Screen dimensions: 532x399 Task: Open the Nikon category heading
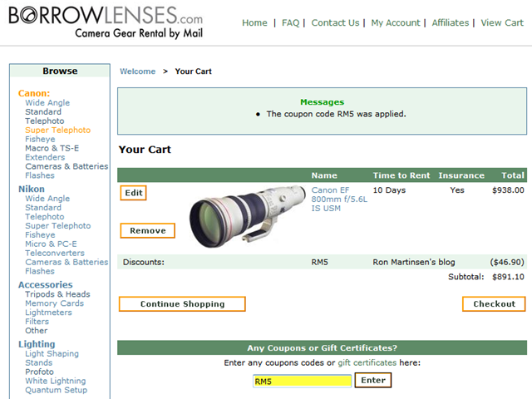point(32,189)
